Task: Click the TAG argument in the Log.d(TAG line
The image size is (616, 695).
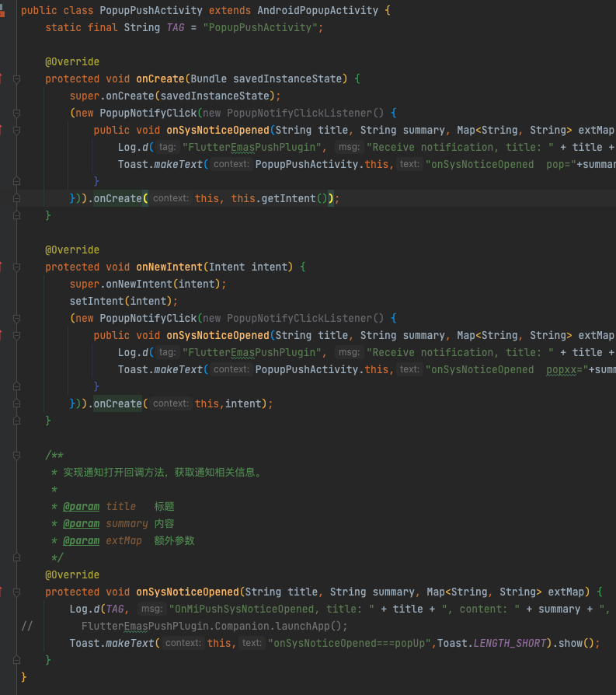Action: pos(115,609)
